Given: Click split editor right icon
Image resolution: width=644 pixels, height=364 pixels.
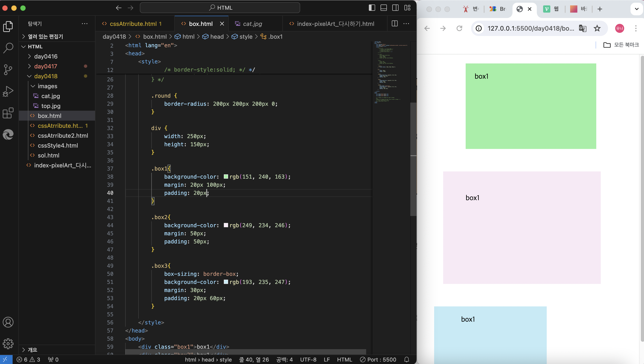Looking at the screenshot, I should coord(395,23).
